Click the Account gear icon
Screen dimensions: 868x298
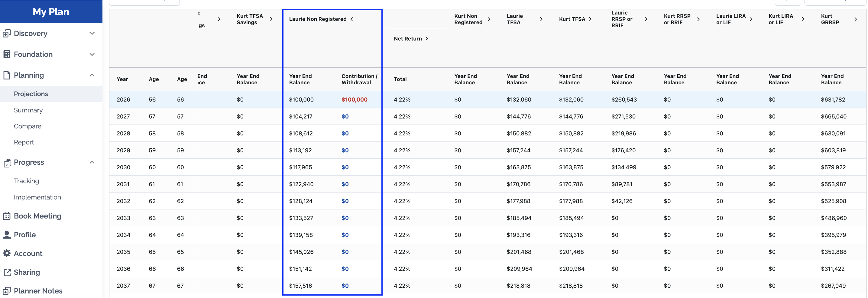[6, 254]
